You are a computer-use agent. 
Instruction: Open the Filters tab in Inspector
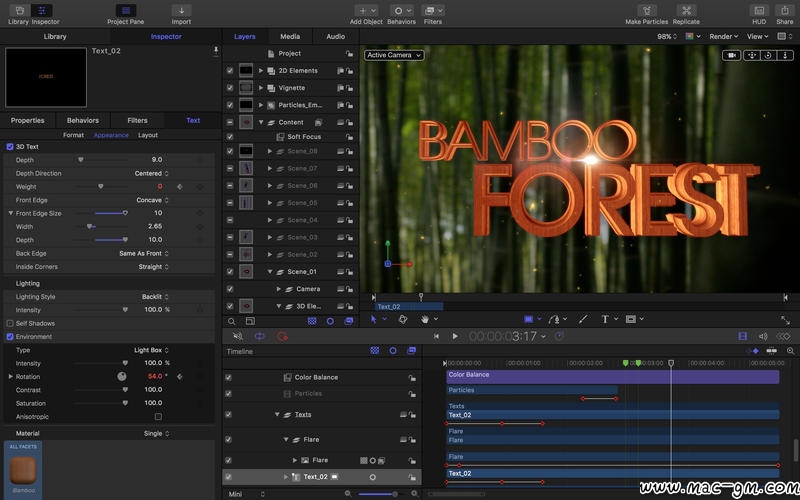coord(137,120)
